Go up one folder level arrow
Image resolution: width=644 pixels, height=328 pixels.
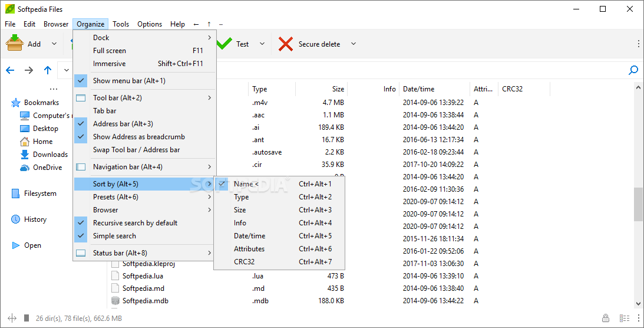pos(48,70)
